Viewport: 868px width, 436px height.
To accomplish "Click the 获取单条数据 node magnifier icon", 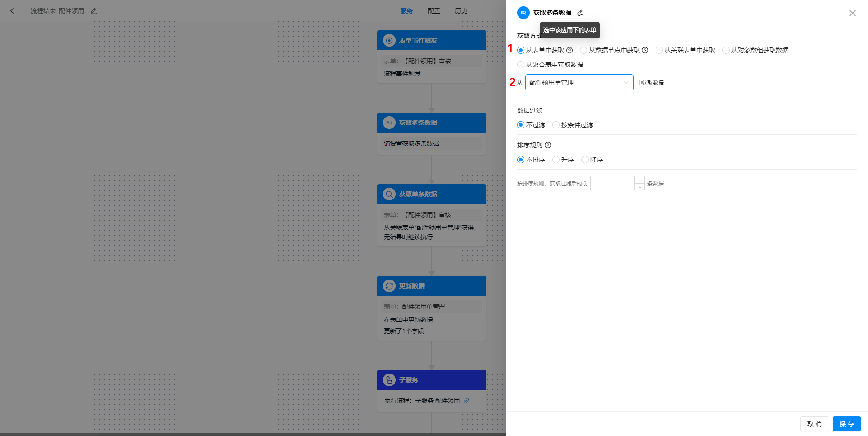I will tap(389, 194).
